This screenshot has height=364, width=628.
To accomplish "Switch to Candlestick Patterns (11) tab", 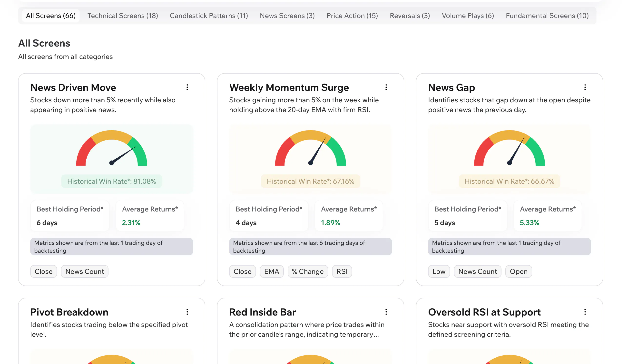I will [x=209, y=16].
